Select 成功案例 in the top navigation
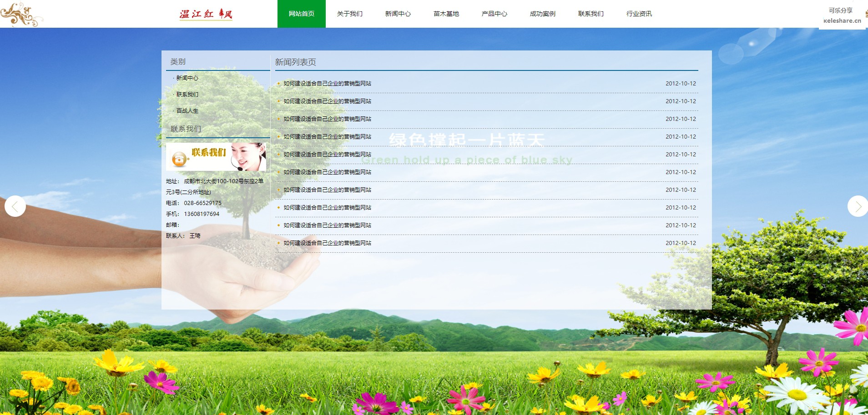Screen dimensions: 868x415 coord(543,14)
